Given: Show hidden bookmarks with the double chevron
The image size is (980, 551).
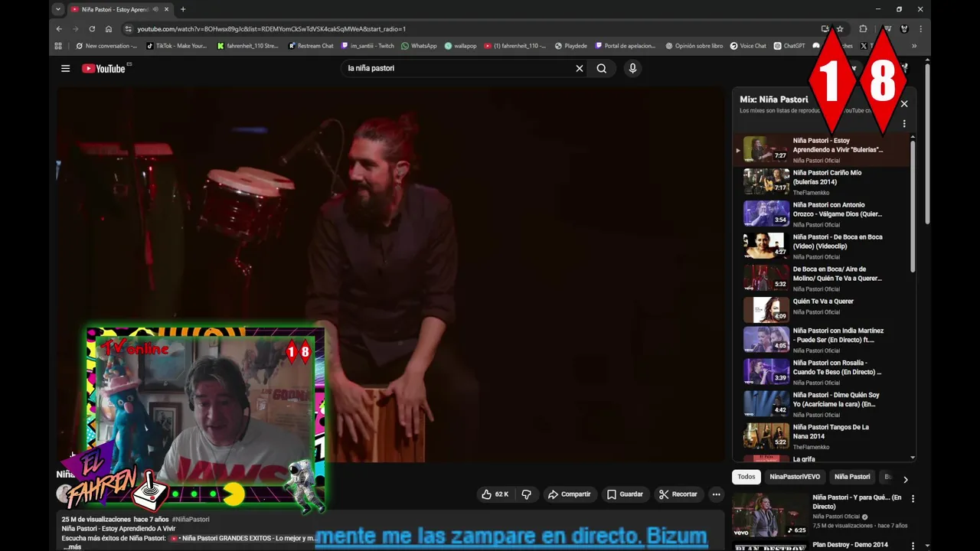Looking at the screenshot, I should coord(913,46).
